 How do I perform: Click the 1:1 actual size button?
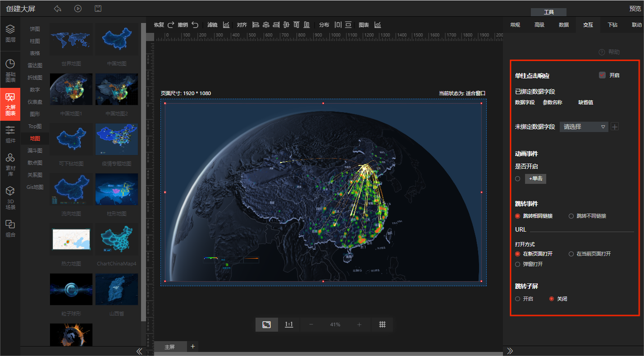coord(289,324)
